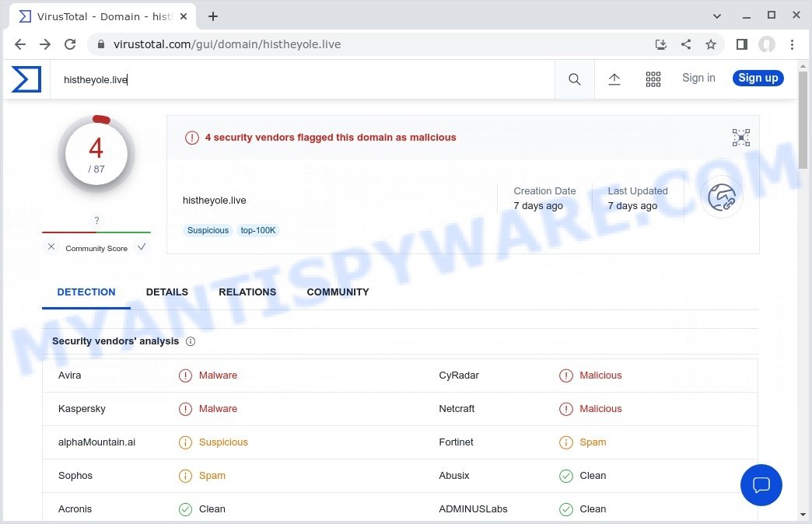Click the CyRadar vendor name
Image resolution: width=812 pixels, height=524 pixels.
point(459,376)
